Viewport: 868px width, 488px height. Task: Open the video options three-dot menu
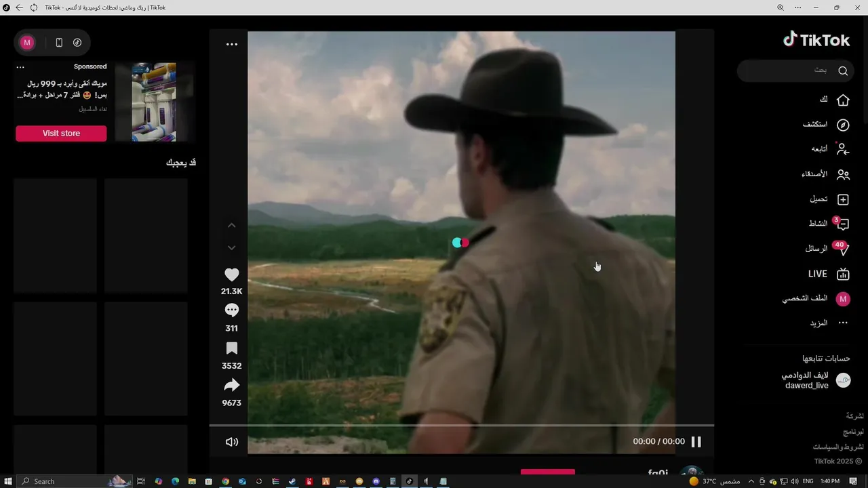click(x=232, y=44)
